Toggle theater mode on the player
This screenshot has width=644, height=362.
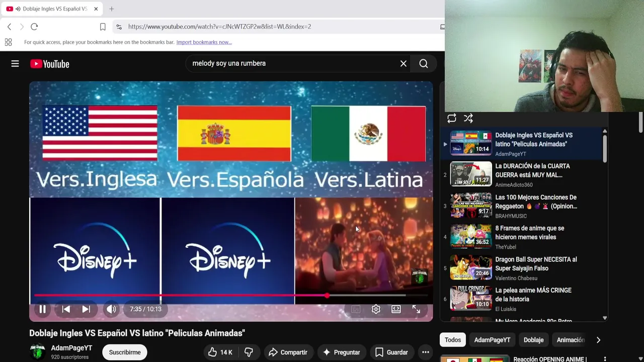point(396,309)
